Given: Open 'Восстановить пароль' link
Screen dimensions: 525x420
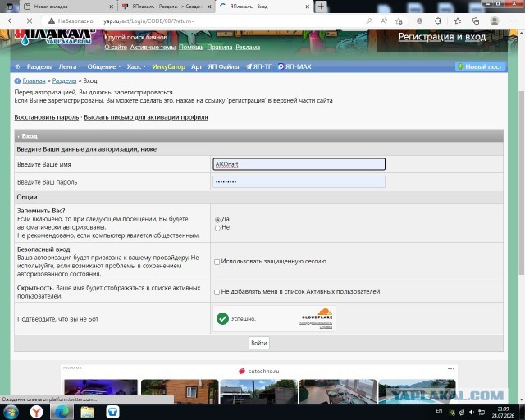Looking at the screenshot, I should pyautogui.click(x=47, y=117).
